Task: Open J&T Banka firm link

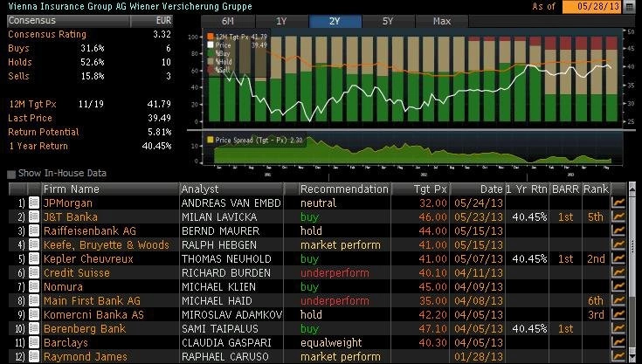Action: [71, 216]
